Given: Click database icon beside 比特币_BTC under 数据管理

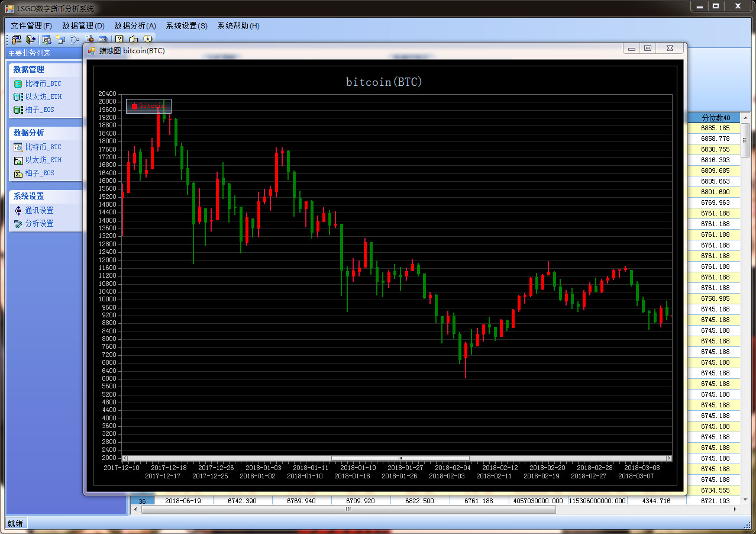Looking at the screenshot, I should 18,84.
